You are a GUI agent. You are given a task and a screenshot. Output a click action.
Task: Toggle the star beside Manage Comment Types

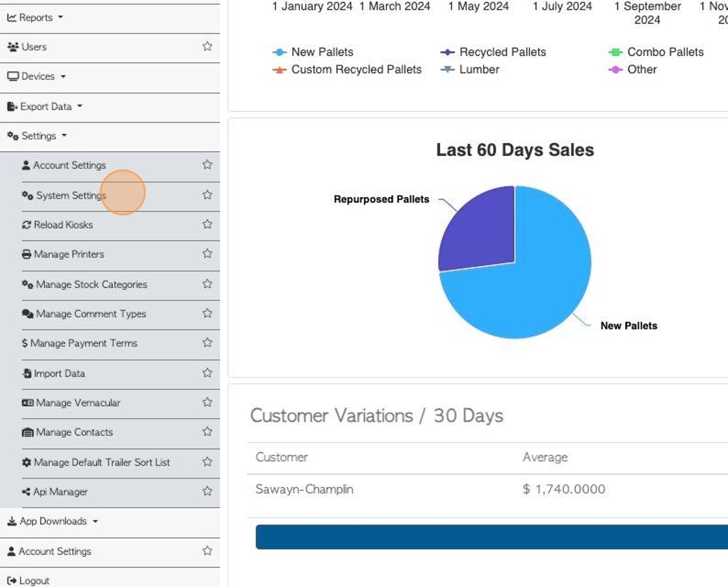[207, 313]
